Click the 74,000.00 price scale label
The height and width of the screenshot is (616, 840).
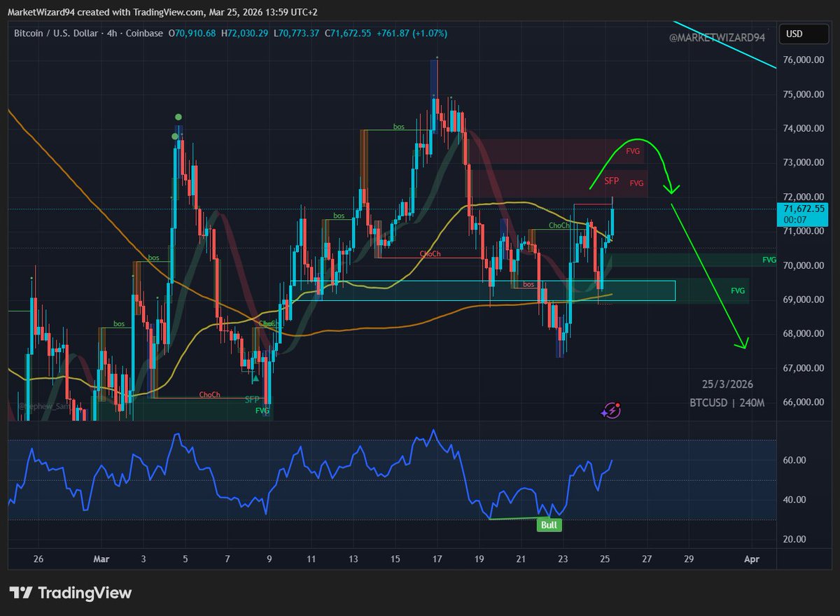click(x=804, y=129)
